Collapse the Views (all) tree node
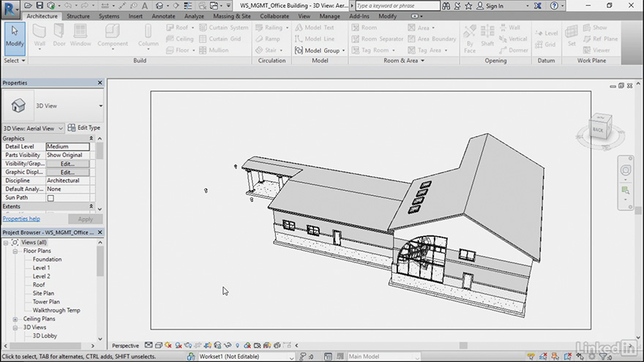Screen dimensions: 644x362 [x=6, y=243]
